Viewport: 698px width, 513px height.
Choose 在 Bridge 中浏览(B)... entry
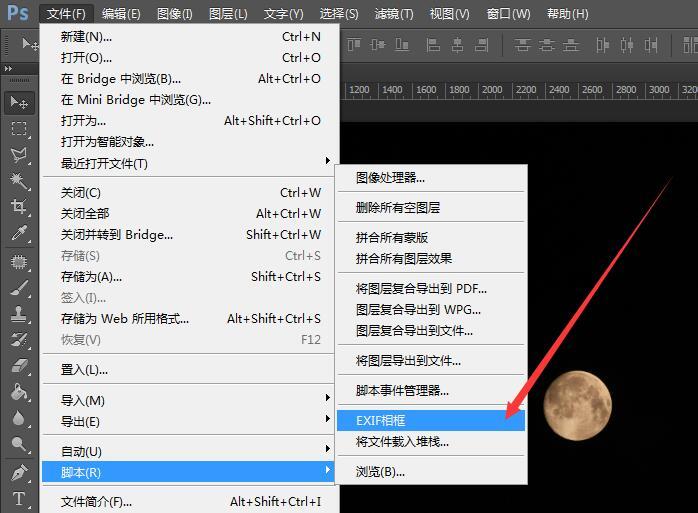[188, 78]
